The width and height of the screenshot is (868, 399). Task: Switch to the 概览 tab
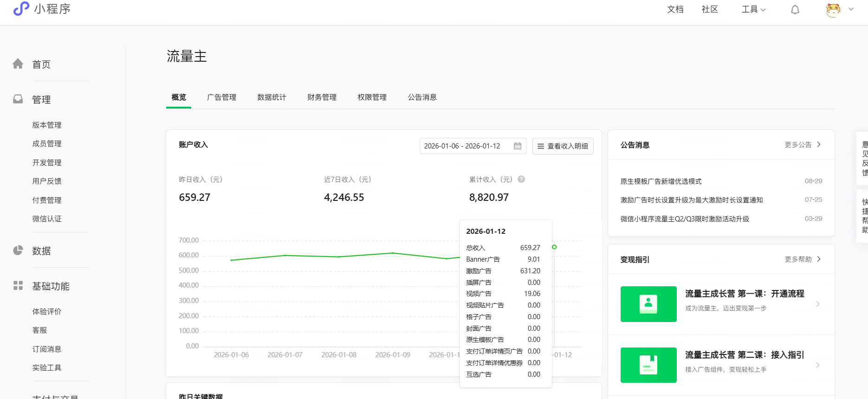click(179, 97)
